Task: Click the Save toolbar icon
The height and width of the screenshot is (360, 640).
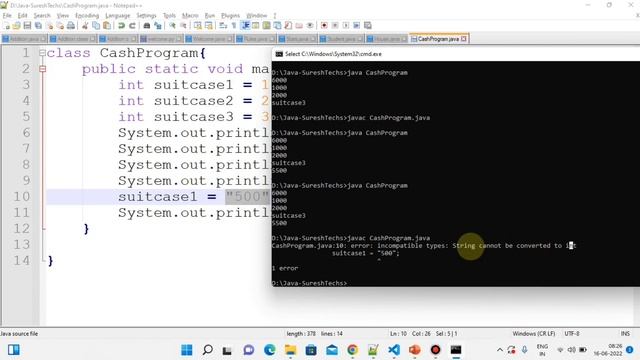Action: coord(27,25)
